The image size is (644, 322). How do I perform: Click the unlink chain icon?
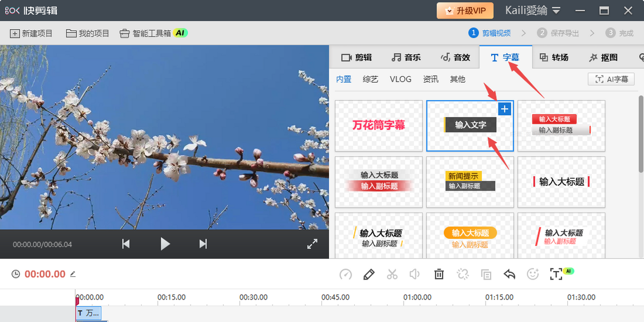coord(463,274)
